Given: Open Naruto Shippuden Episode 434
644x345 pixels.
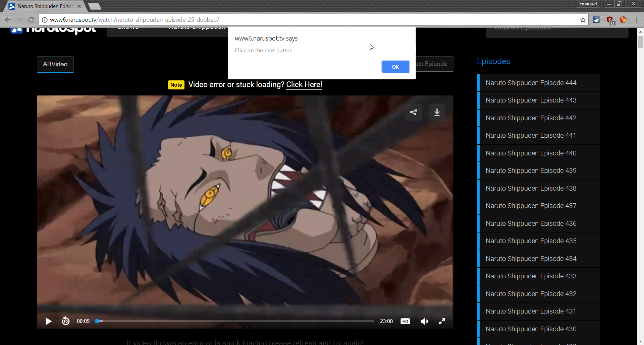Looking at the screenshot, I should click(539, 259).
